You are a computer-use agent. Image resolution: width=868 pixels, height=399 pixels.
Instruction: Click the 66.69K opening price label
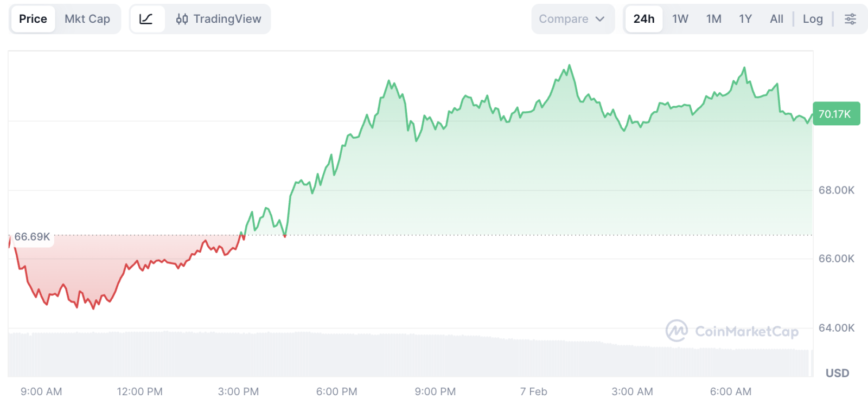[32, 237]
